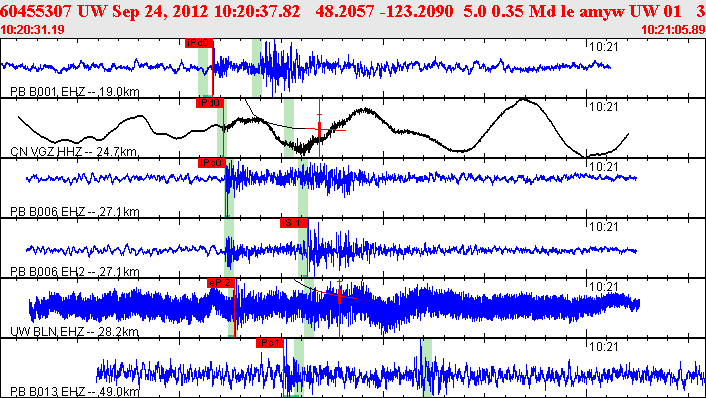This screenshot has width=706, height=398.
Task: Click the end time 10:21:05.89 label
Action: [x=673, y=30]
